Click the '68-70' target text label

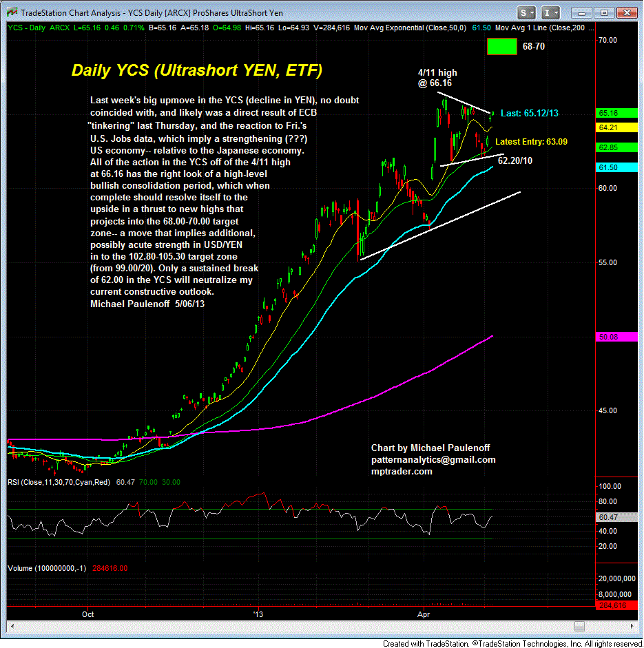click(x=534, y=46)
